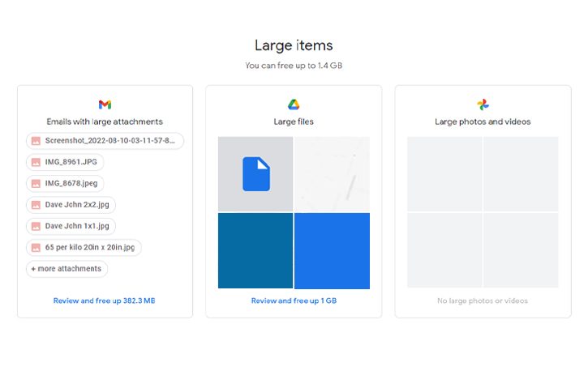Click Review and free up 382.3 MB
The image size is (588, 371).
(105, 301)
